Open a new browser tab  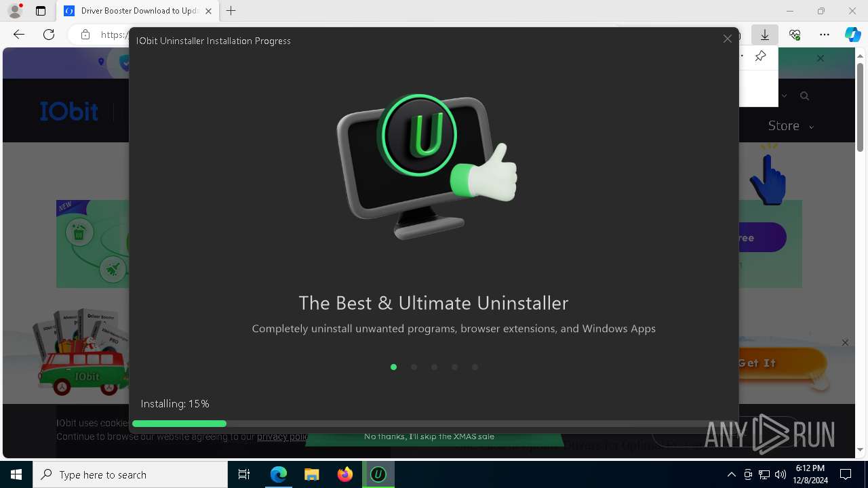click(231, 11)
